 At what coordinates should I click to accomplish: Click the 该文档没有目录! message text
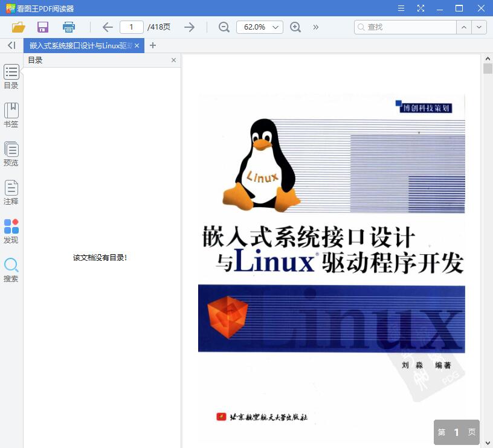[x=100, y=258]
